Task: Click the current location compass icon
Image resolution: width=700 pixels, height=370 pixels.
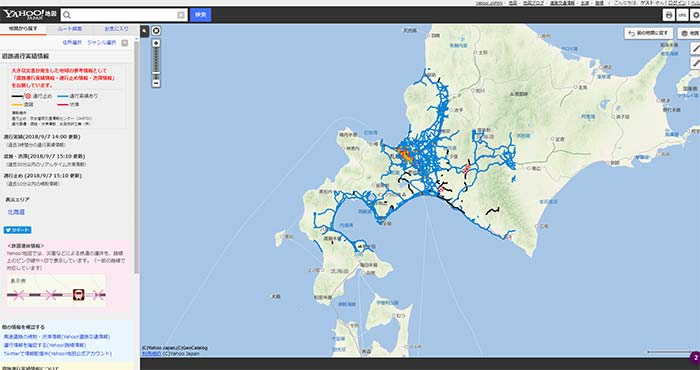Action: (x=156, y=31)
